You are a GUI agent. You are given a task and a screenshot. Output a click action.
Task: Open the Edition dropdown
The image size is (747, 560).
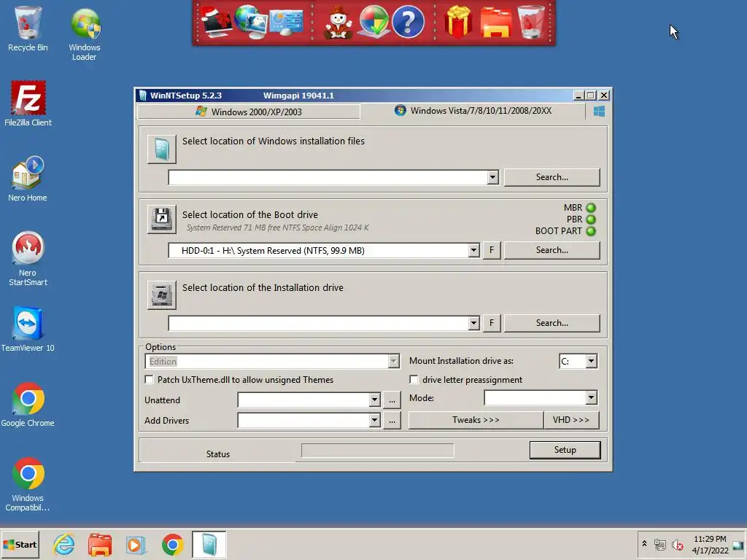click(393, 362)
